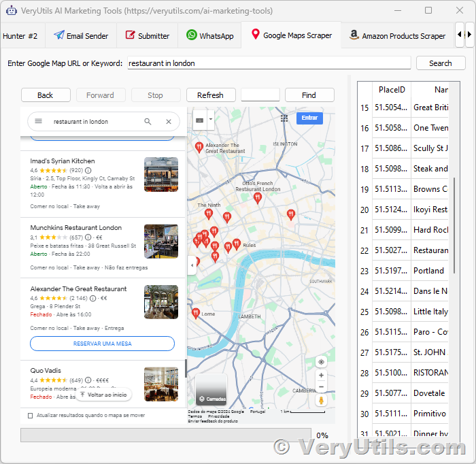Collapse the side panel arrow on map
The height and width of the screenshot is (464, 476).
192,265
